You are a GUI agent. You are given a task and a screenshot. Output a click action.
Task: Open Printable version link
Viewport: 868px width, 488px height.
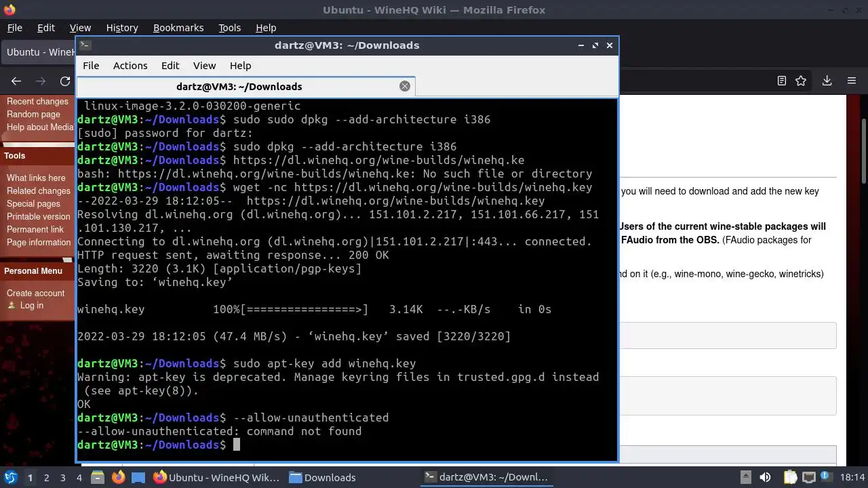click(38, 216)
